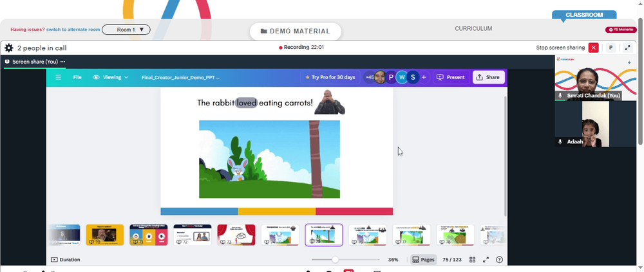This screenshot has height=272, width=644.
Task: Click the folder icon in Demo Material
Action: (x=263, y=31)
